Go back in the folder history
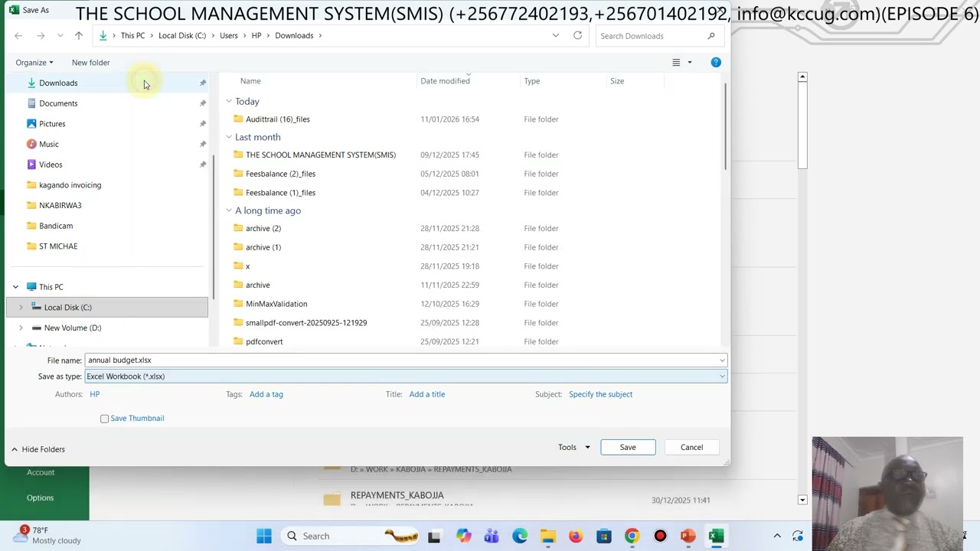 click(18, 36)
